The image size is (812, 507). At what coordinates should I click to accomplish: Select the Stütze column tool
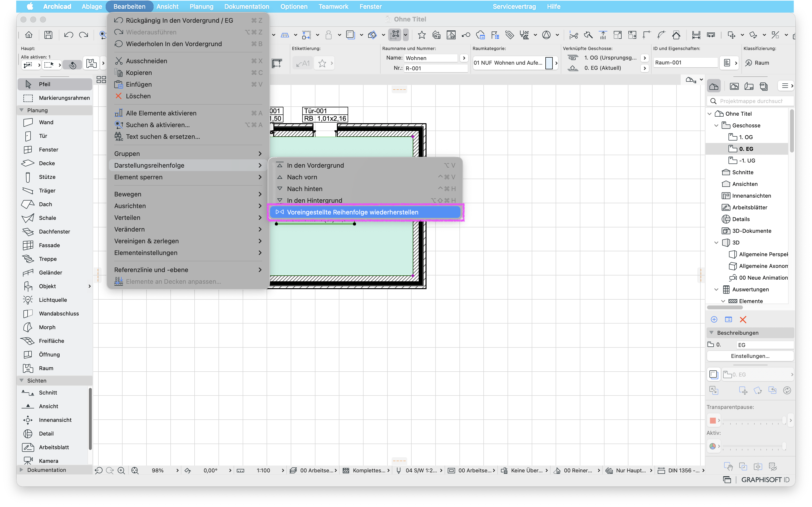[55, 177]
